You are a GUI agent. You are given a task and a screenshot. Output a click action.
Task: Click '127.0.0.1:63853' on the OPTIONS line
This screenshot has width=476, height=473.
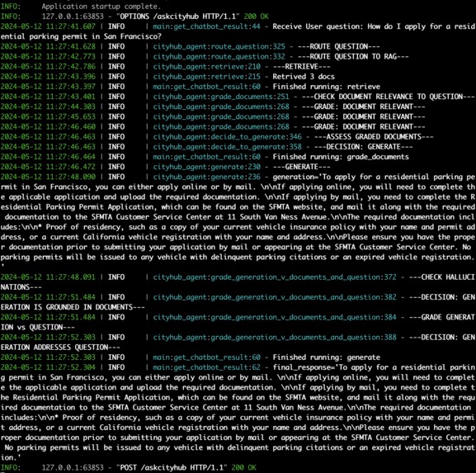pyautogui.click(x=73, y=17)
